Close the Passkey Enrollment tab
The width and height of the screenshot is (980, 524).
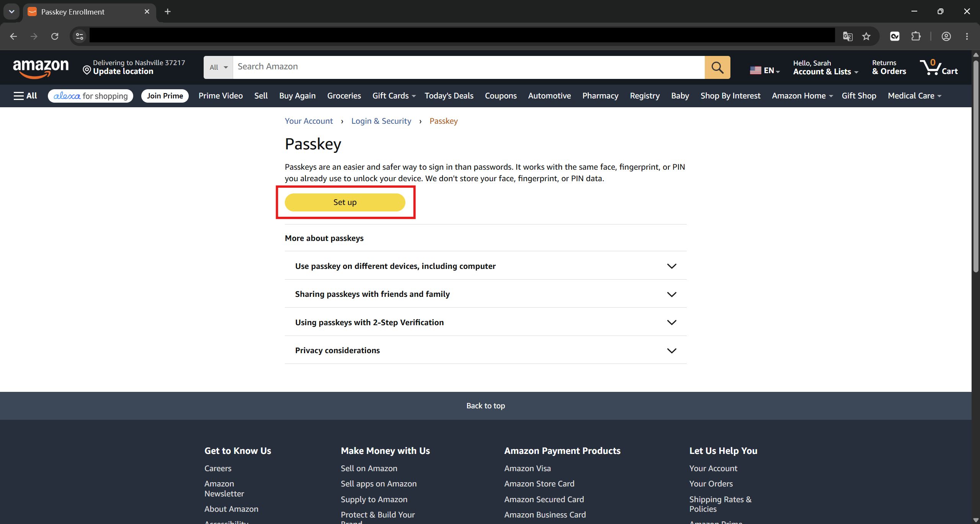pyautogui.click(x=147, y=11)
